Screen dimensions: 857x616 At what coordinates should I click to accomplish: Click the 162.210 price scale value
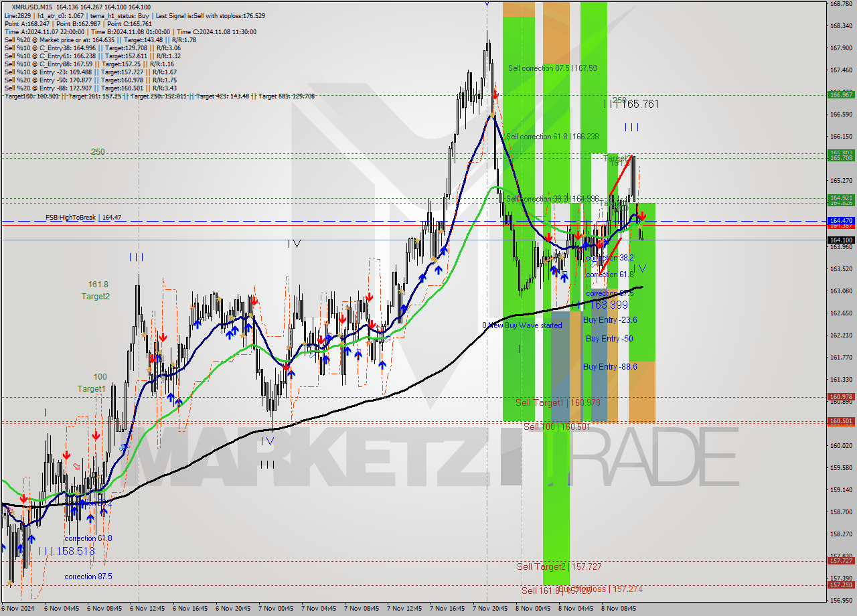coord(841,335)
